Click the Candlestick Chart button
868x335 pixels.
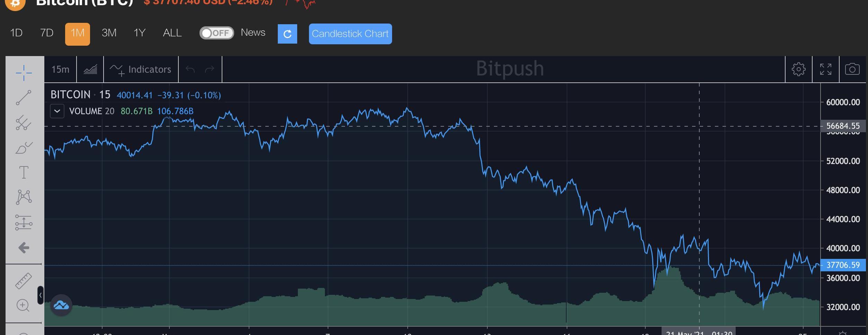coord(350,34)
